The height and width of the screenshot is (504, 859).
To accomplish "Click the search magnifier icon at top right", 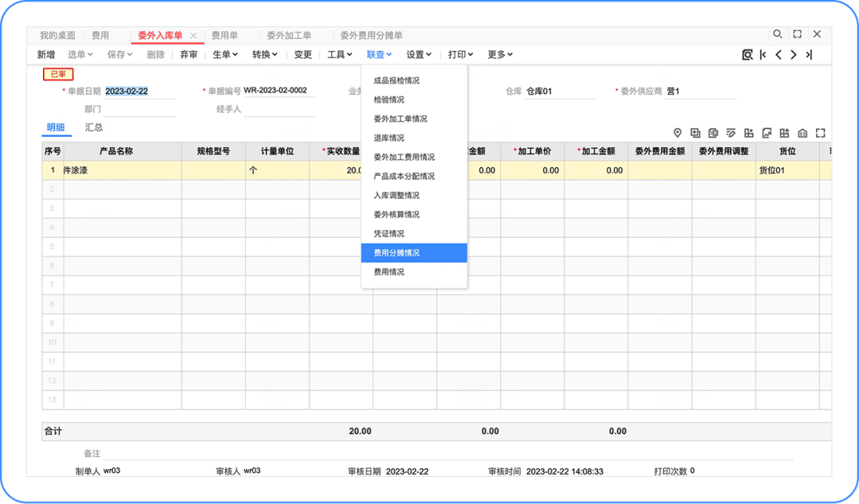I will (778, 34).
